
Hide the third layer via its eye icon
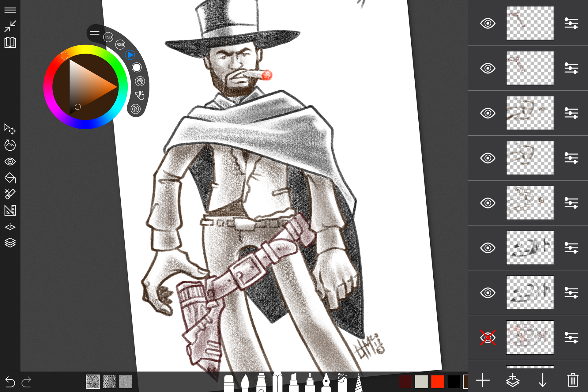click(488, 113)
